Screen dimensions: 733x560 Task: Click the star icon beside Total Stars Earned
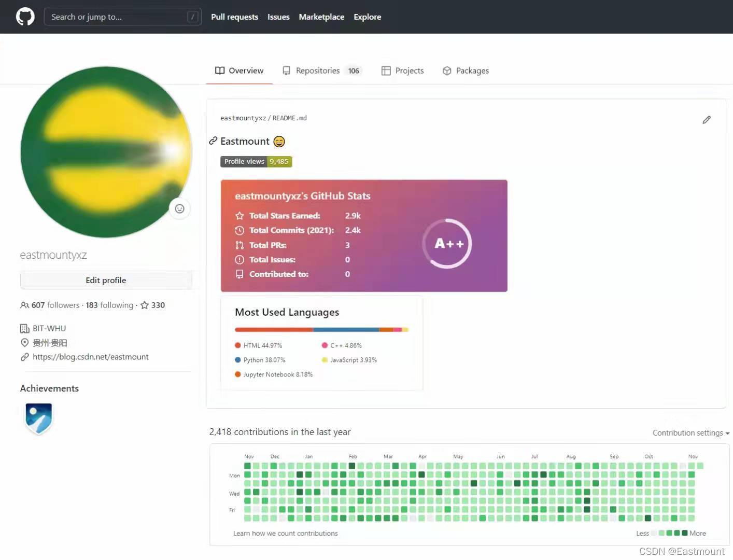[x=239, y=216]
